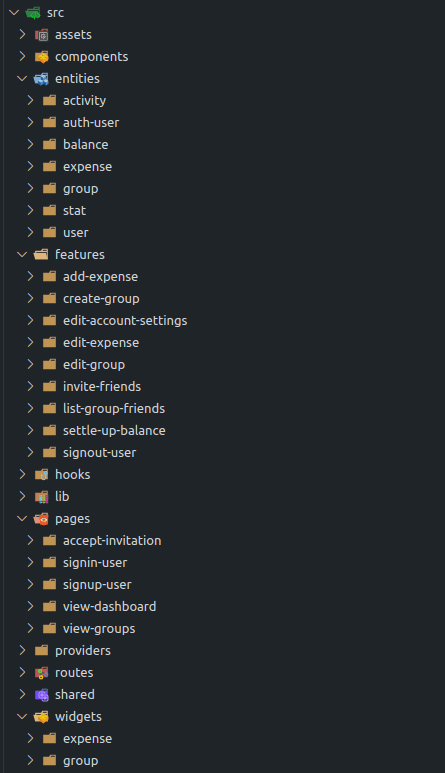The height and width of the screenshot is (773, 445).
Task: Select 'group' label under entities
Action: tap(80, 189)
